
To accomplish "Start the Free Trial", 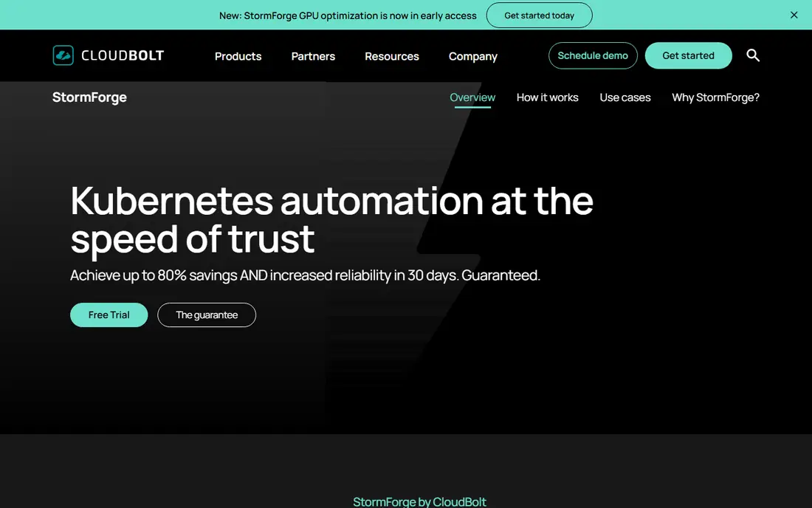I will click(x=109, y=315).
